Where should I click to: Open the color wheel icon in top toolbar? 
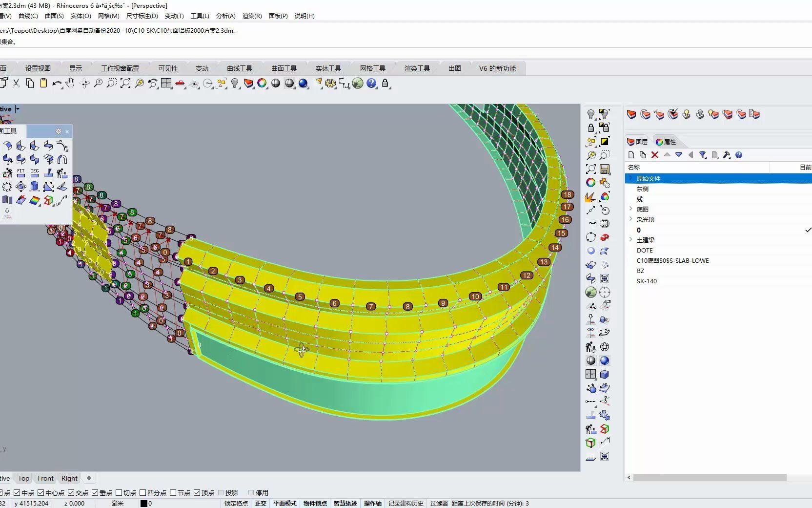[262, 84]
